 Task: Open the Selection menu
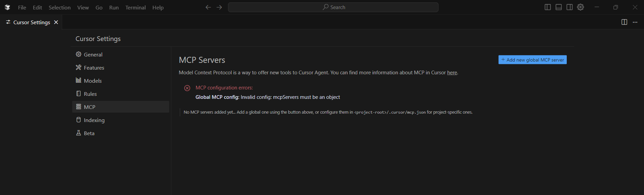pos(59,7)
